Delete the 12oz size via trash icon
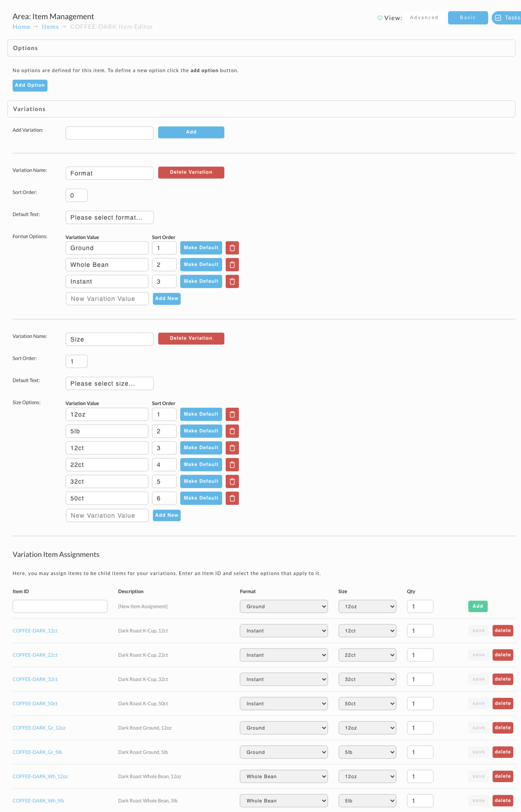This screenshot has height=812, width=521. (232, 414)
